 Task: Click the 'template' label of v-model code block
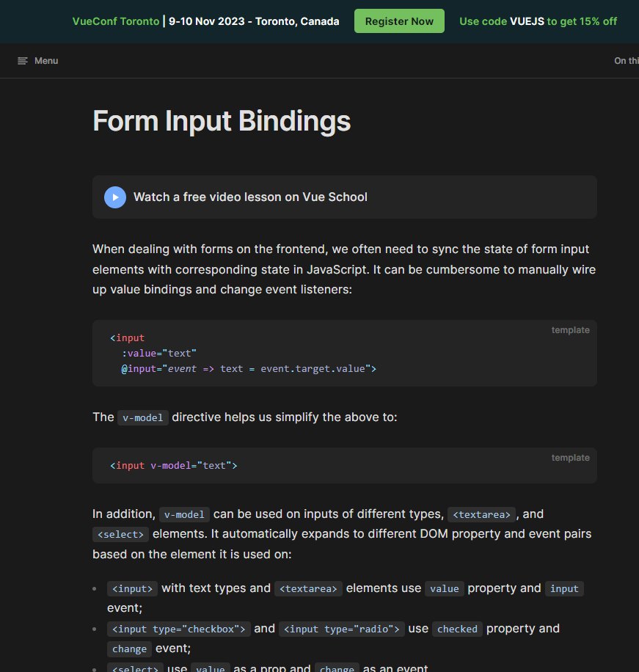click(570, 458)
